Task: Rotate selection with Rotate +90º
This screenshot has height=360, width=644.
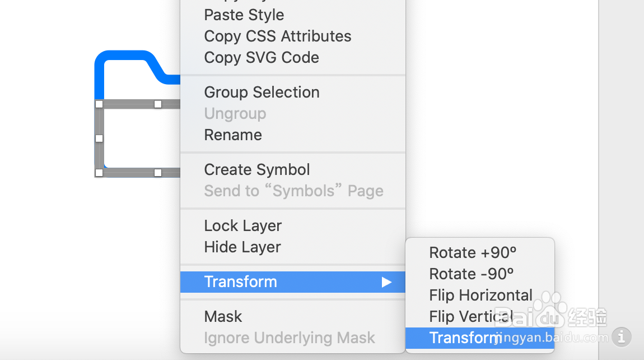Action: 472,253
